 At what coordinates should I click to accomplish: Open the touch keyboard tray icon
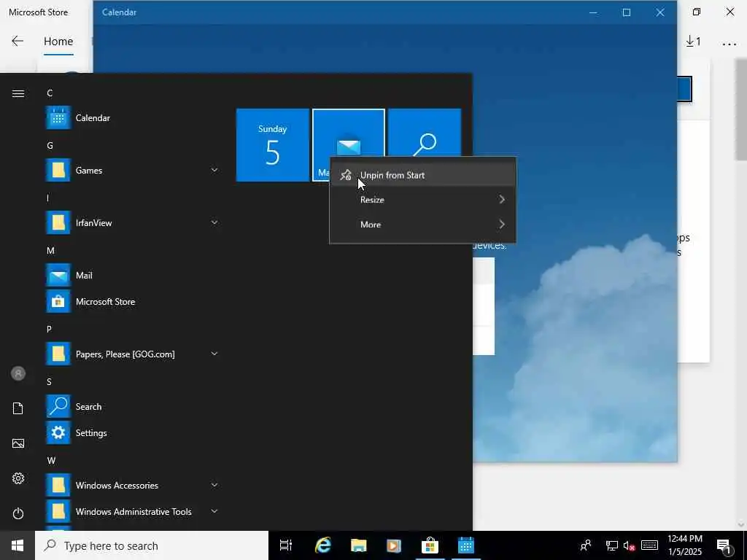(x=649, y=545)
